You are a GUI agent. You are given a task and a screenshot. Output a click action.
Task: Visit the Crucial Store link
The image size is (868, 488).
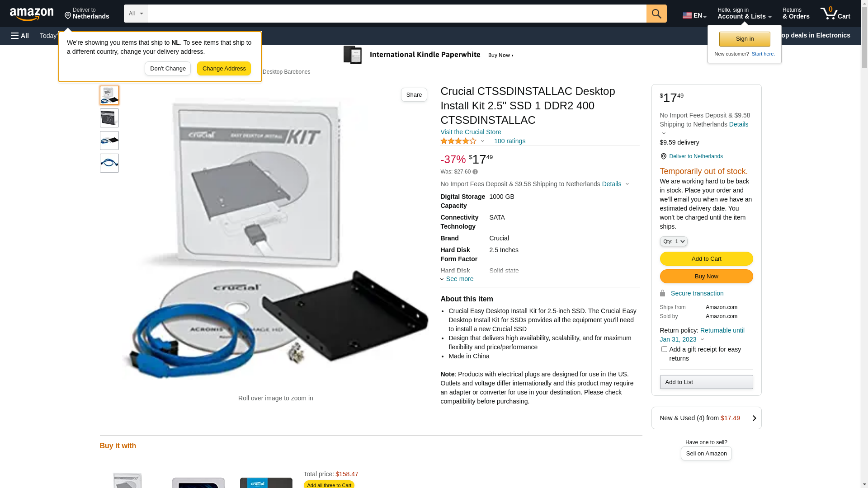471,132
